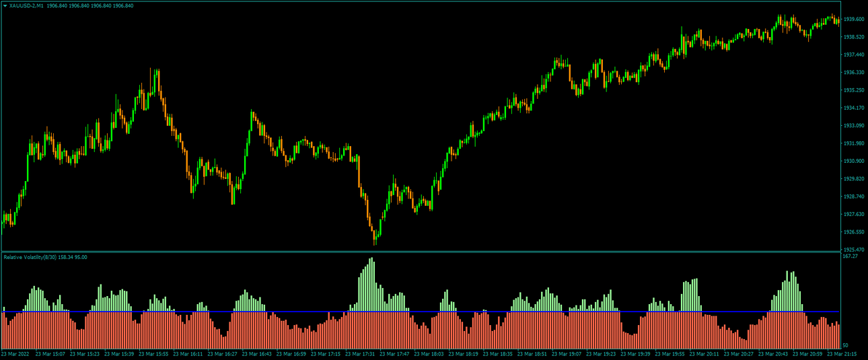Click the 1935.250 price axis label
The image size is (868, 360).
854,90
